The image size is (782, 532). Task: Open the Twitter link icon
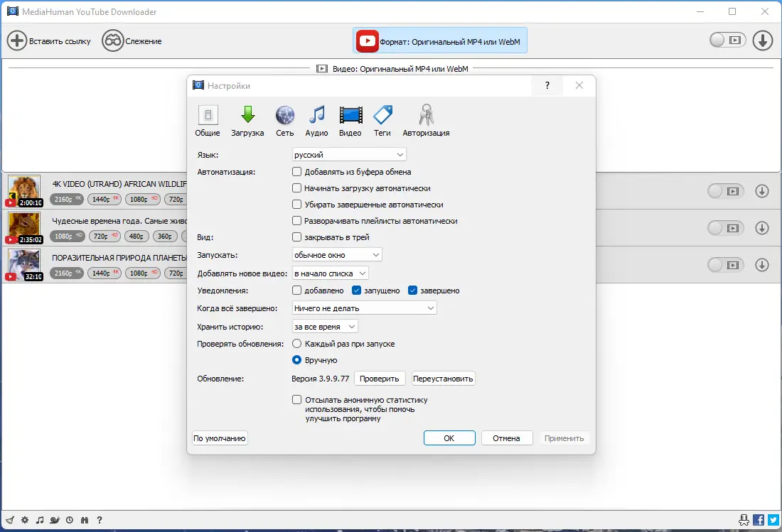(773, 520)
